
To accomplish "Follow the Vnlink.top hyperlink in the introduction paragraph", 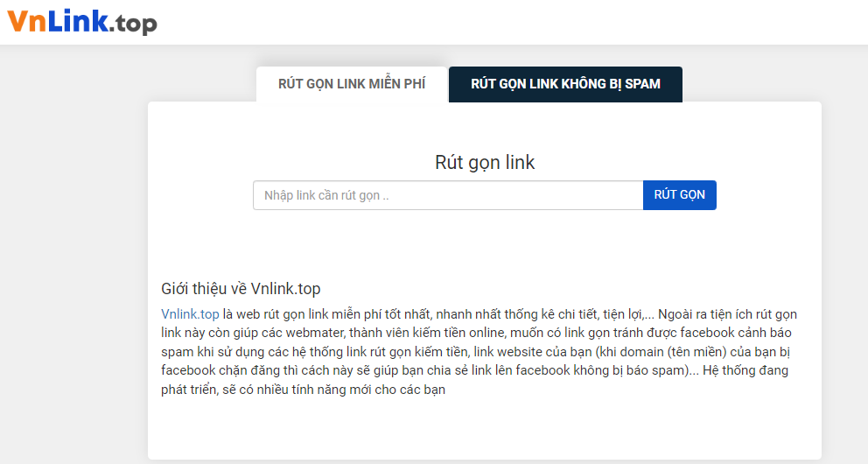I will [190, 314].
